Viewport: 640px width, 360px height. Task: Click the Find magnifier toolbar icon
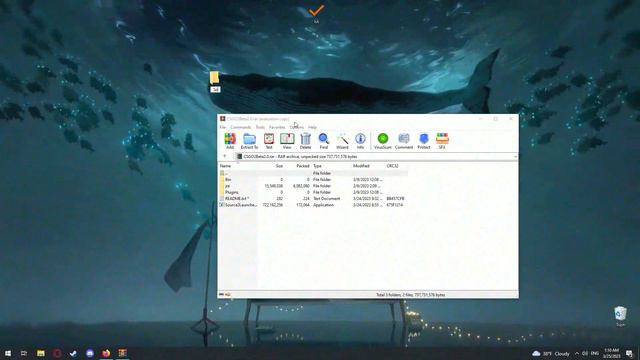[324, 141]
